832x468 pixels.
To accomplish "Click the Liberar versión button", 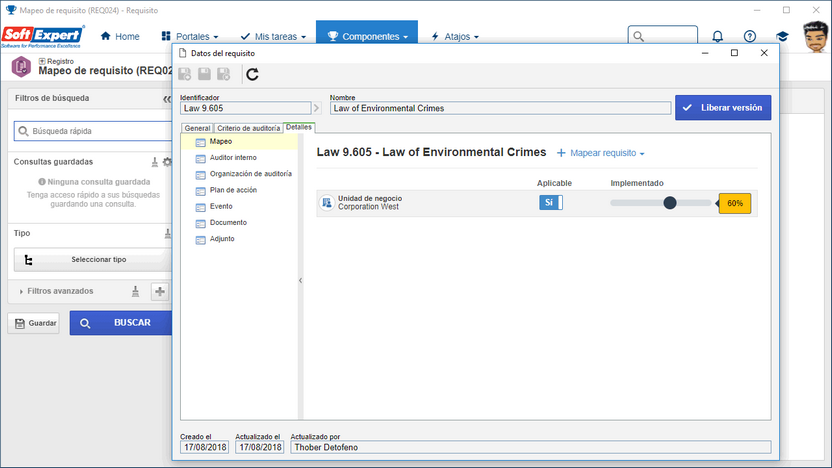I will click(x=723, y=108).
